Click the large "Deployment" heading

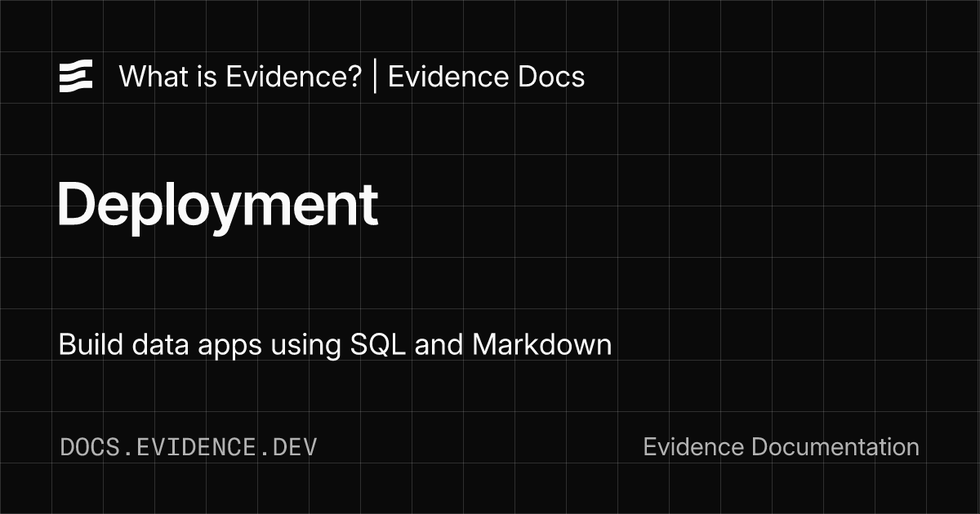(x=217, y=204)
